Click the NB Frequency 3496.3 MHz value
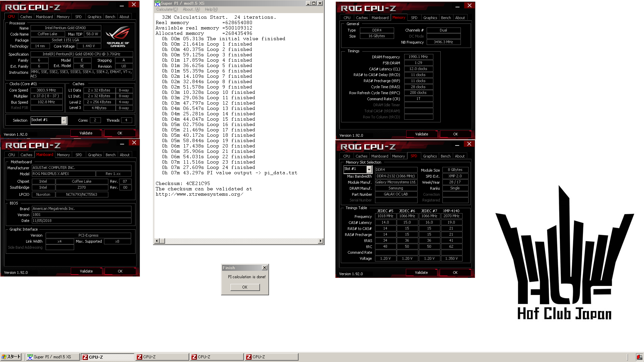Image resolution: width=644 pixels, height=362 pixels. click(x=443, y=42)
